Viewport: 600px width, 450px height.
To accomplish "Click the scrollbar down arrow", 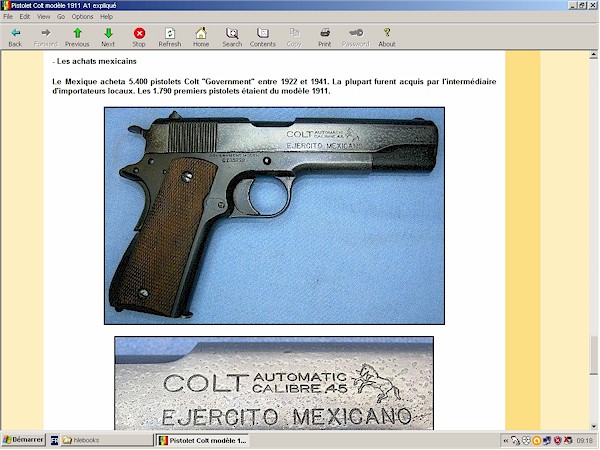I will point(593,426).
